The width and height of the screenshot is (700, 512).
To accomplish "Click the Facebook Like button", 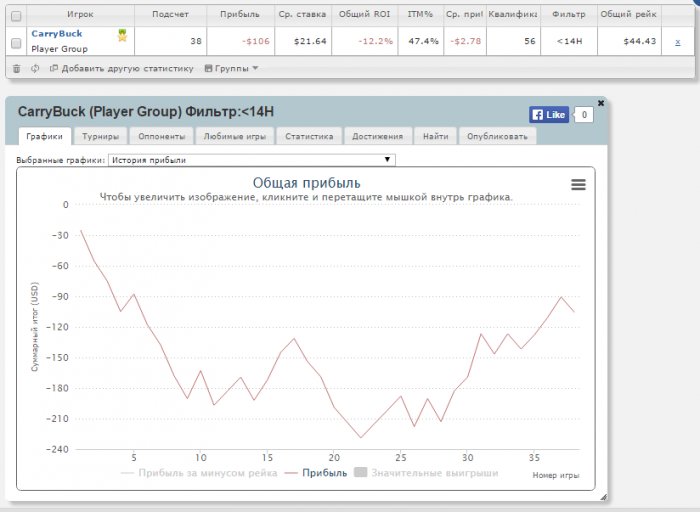I will 549,115.
